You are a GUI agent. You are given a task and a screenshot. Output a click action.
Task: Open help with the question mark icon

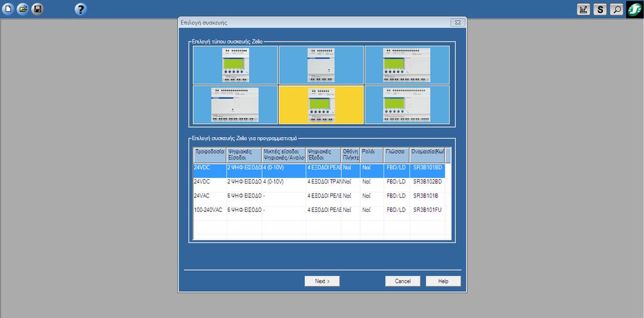pyautogui.click(x=80, y=9)
